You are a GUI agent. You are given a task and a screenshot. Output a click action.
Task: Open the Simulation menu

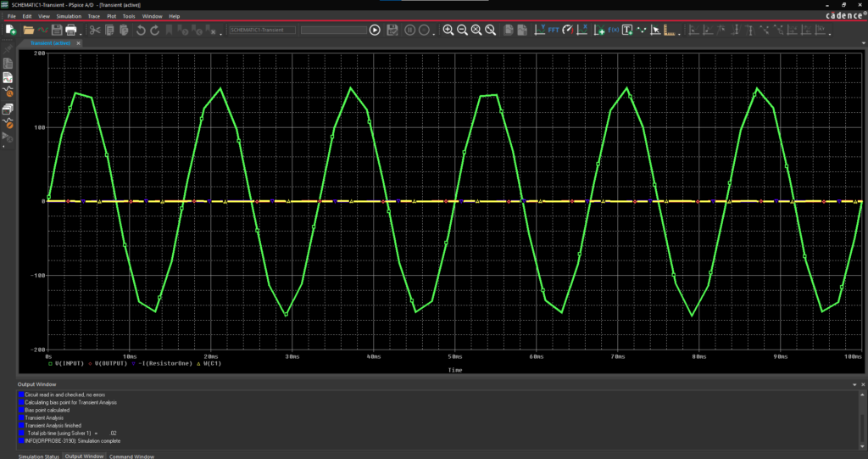pos(69,16)
